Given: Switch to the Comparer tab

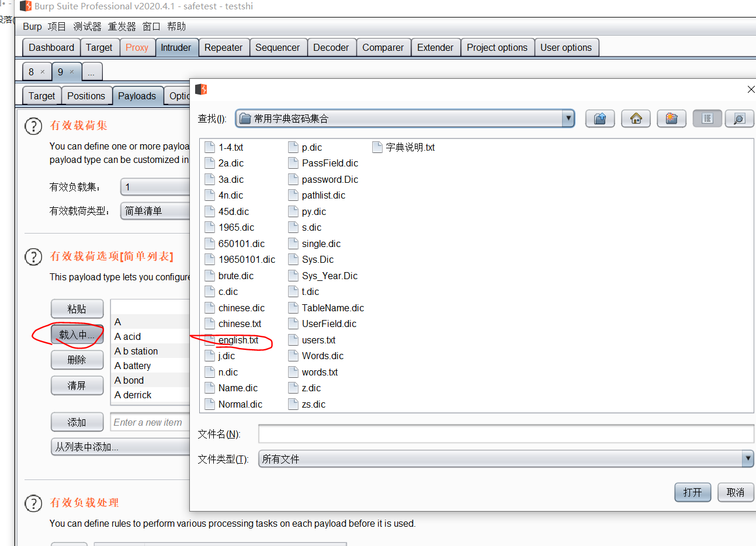Looking at the screenshot, I should 383,47.
